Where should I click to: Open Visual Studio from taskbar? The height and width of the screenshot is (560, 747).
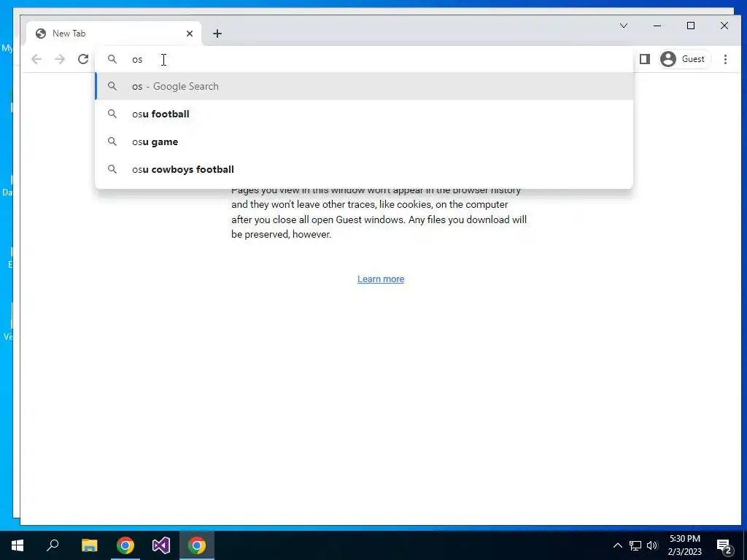[x=161, y=545]
